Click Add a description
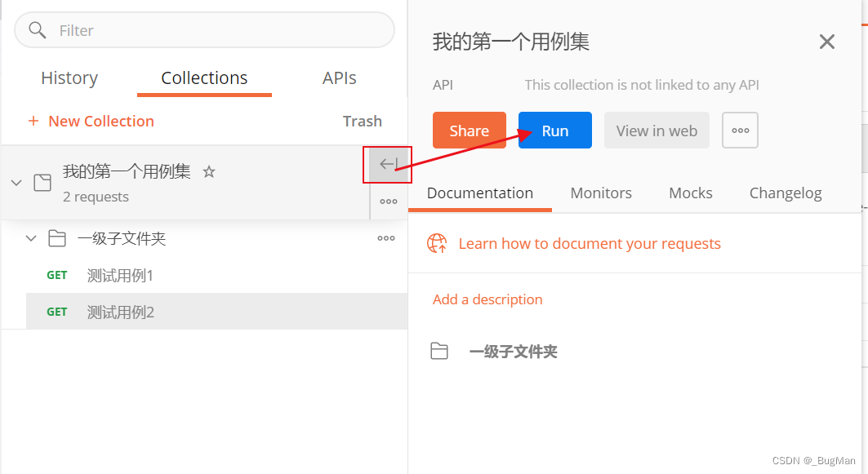This screenshot has height=474, width=868. coord(487,299)
